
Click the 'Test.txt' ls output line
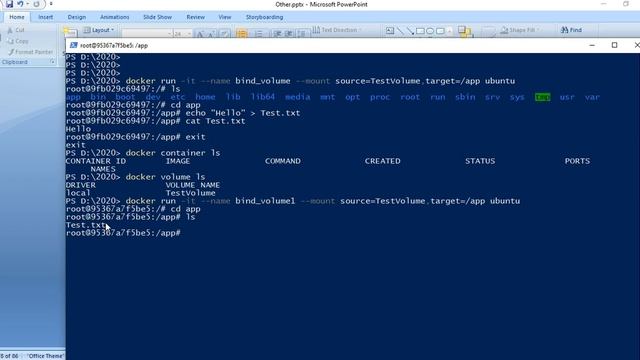pos(85,225)
